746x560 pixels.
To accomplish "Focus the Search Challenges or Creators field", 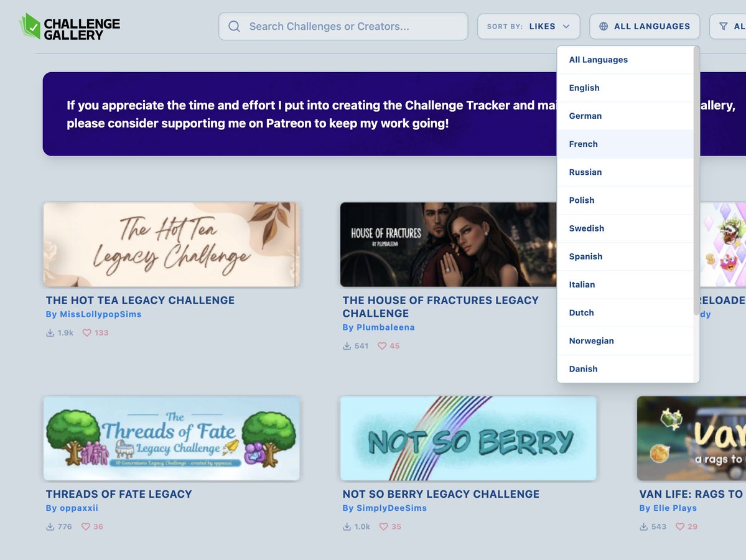I will click(x=343, y=26).
